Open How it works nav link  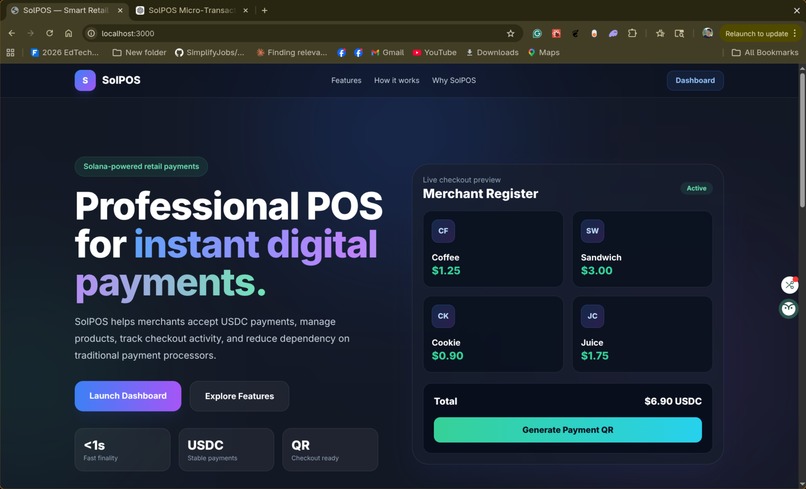(396, 80)
